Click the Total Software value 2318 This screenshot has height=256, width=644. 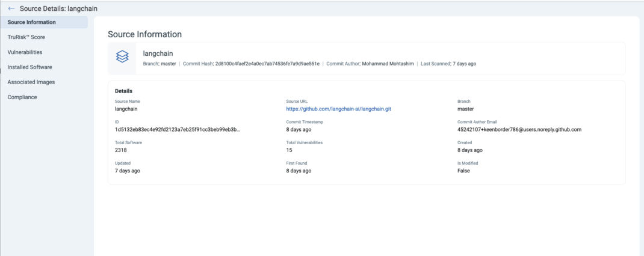click(x=121, y=150)
